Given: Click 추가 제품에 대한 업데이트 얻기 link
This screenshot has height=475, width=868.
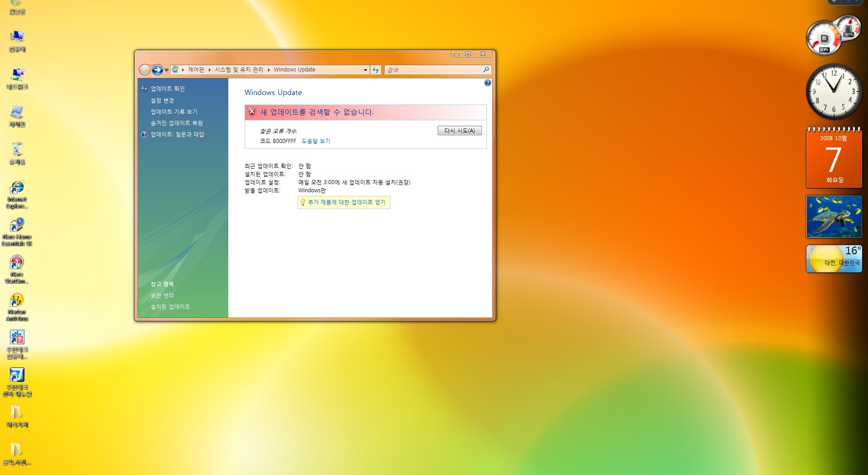Looking at the screenshot, I should coord(346,202).
